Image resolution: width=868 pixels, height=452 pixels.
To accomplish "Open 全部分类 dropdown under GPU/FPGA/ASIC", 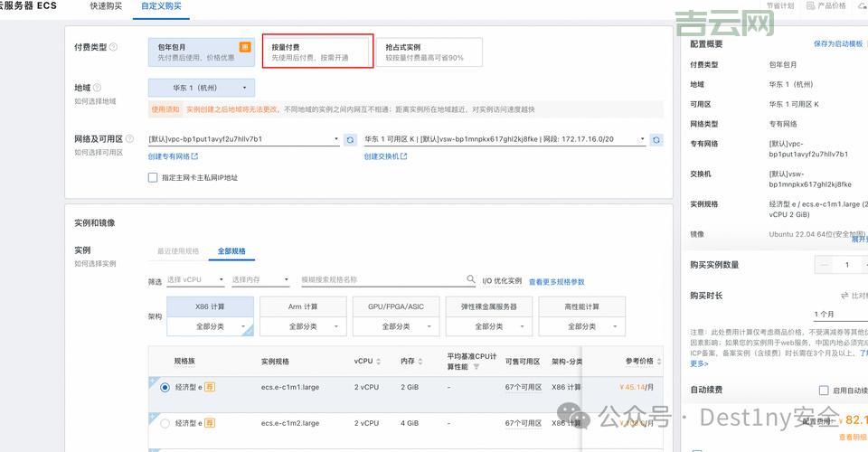I will tap(396, 326).
